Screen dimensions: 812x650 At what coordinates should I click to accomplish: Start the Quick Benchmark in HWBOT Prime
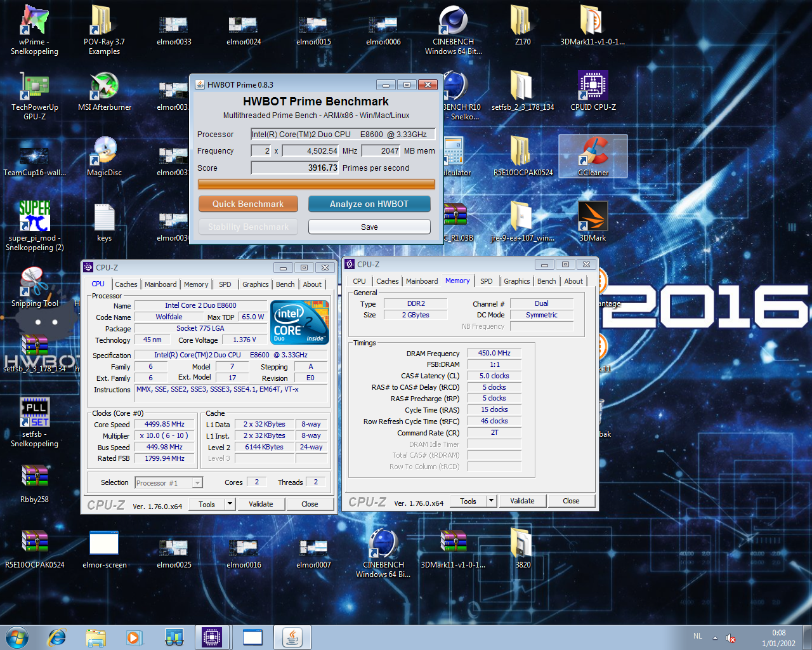[x=248, y=204]
